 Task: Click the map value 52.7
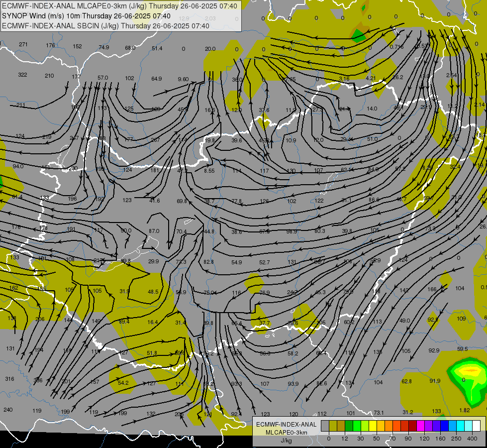[x=264, y=262]
